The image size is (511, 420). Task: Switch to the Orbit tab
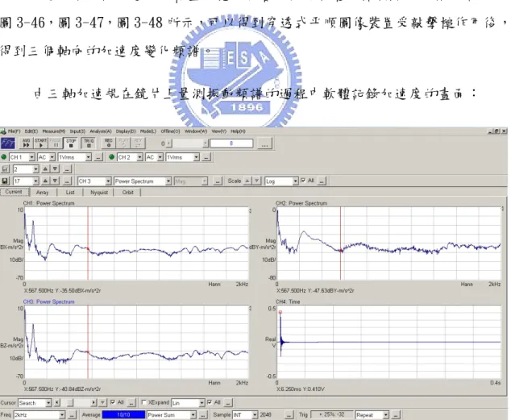pos(127,192)
